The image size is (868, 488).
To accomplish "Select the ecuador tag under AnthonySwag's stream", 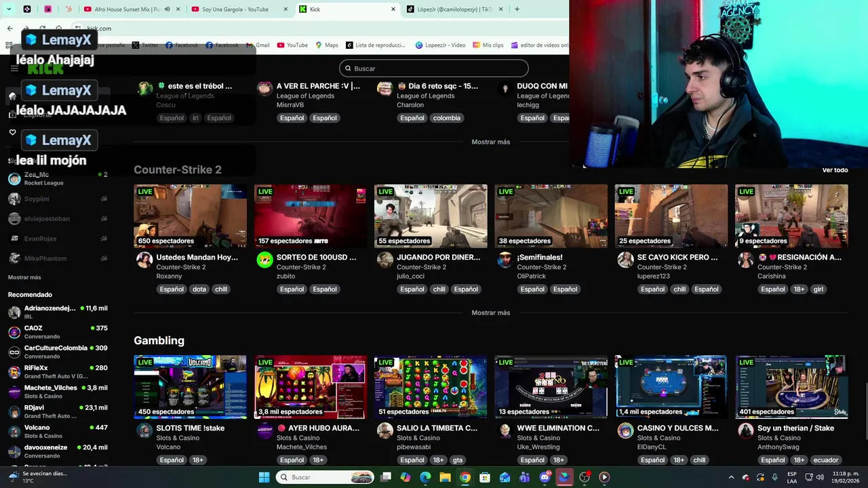I will click(x=826, y=460).
